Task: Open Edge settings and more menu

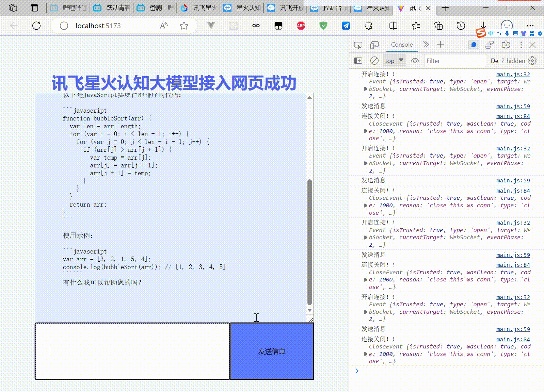Action: pos(530,26)
